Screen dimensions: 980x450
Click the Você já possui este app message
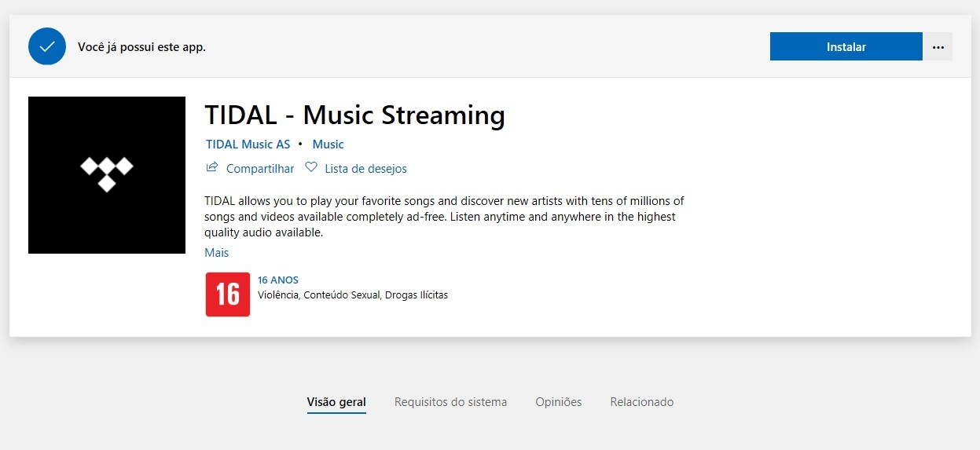(141, 47)
